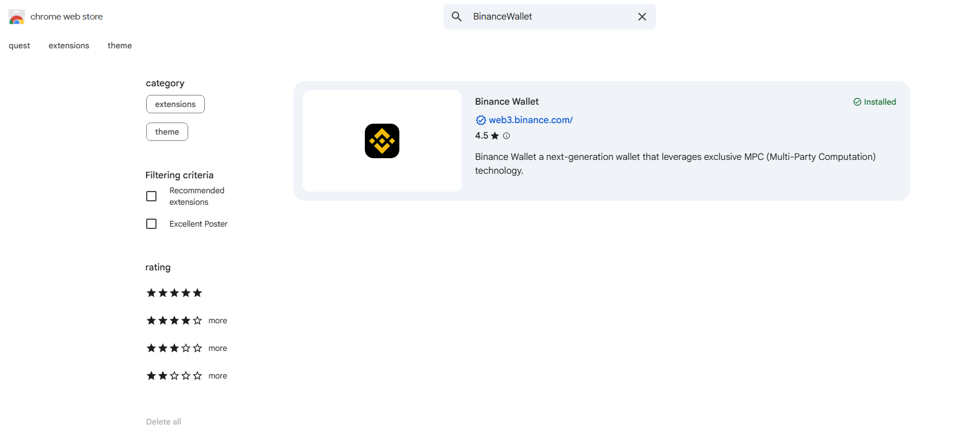Click the verified publisher badge icon
Screen dimensions: 980x432
tap(481, 120)
